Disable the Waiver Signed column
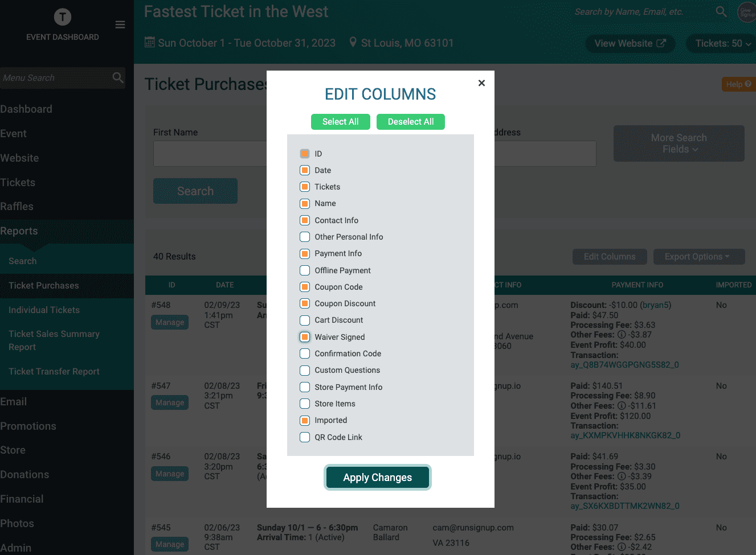 (x=305, y=337)
